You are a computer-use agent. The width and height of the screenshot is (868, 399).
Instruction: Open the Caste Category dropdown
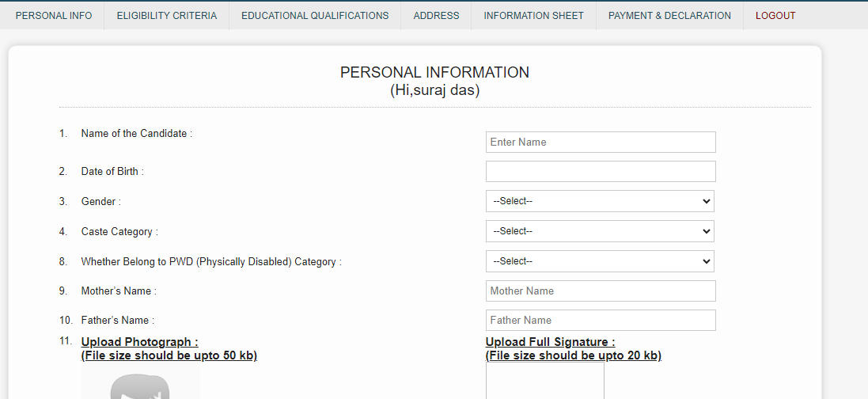click(600, 231)
